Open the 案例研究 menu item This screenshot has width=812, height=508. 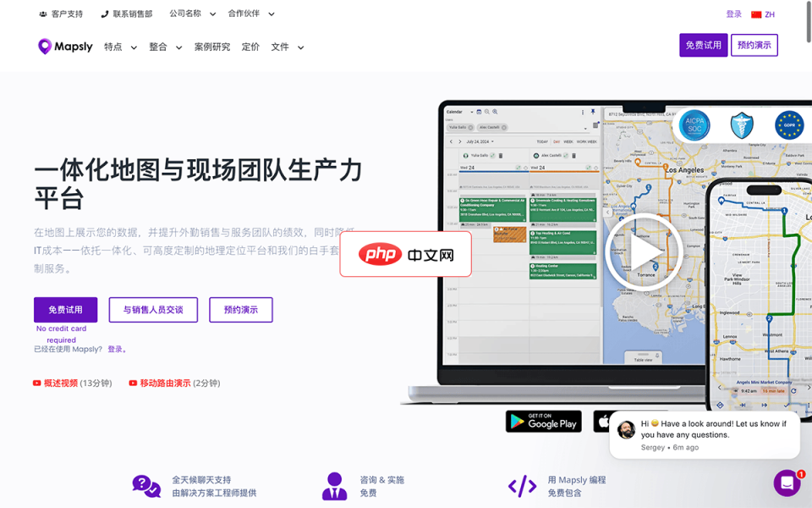212,47
